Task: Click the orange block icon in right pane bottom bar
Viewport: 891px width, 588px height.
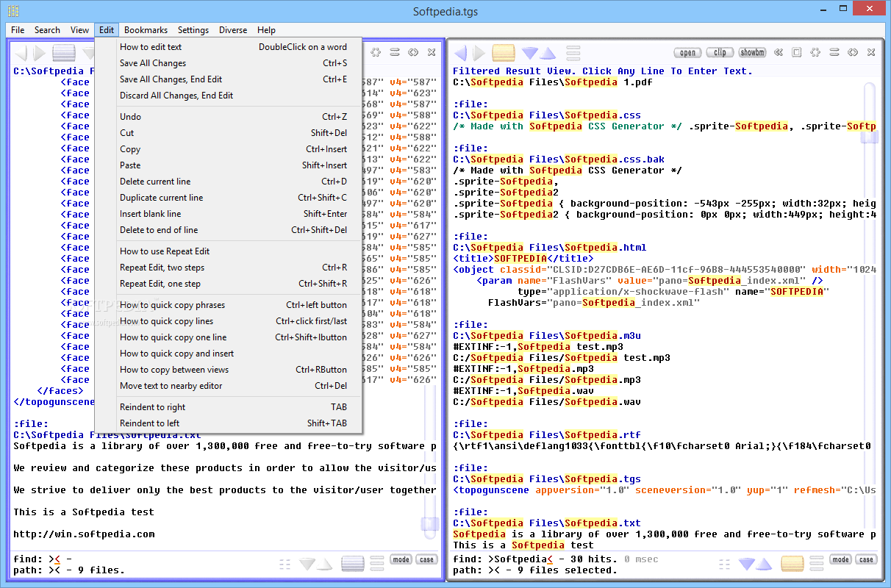Action: pos(792,564)
